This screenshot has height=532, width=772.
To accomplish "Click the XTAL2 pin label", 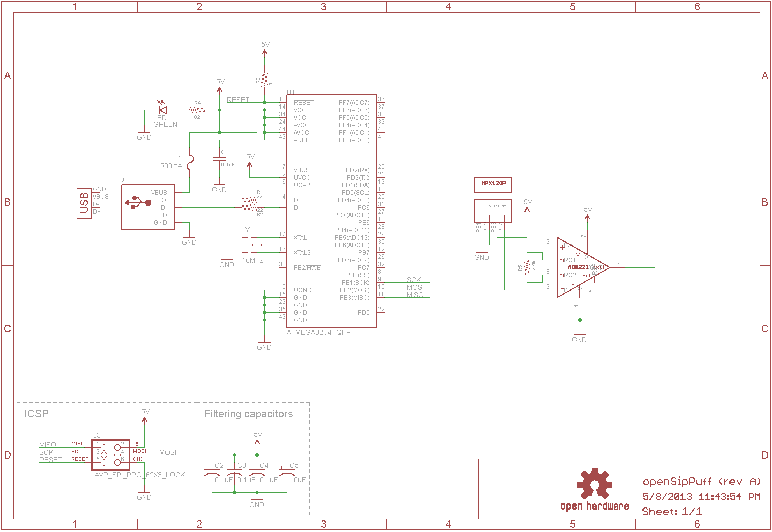I will pyautogui.click(x=302, y=253).
